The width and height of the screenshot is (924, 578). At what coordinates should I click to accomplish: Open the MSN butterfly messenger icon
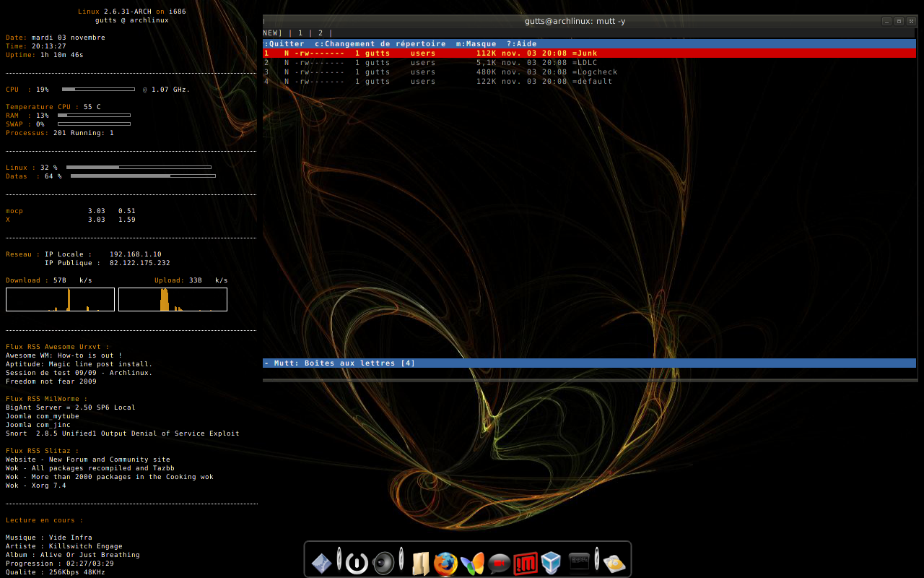(x=472, y=564)
